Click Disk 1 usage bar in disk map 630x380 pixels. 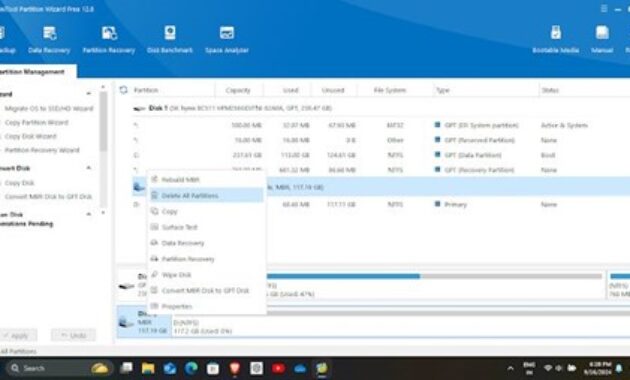pos(434,276)
